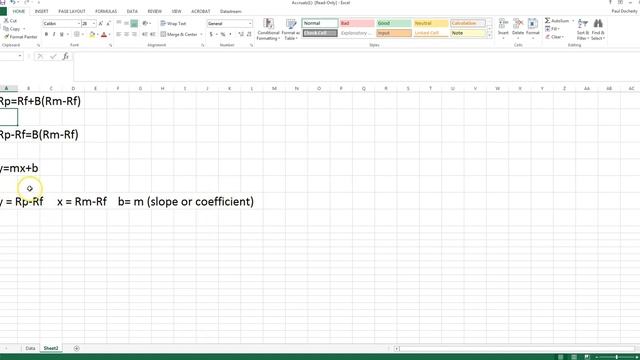
Task: Open the Calibri font name dropdown
Action: pos(78,24)
